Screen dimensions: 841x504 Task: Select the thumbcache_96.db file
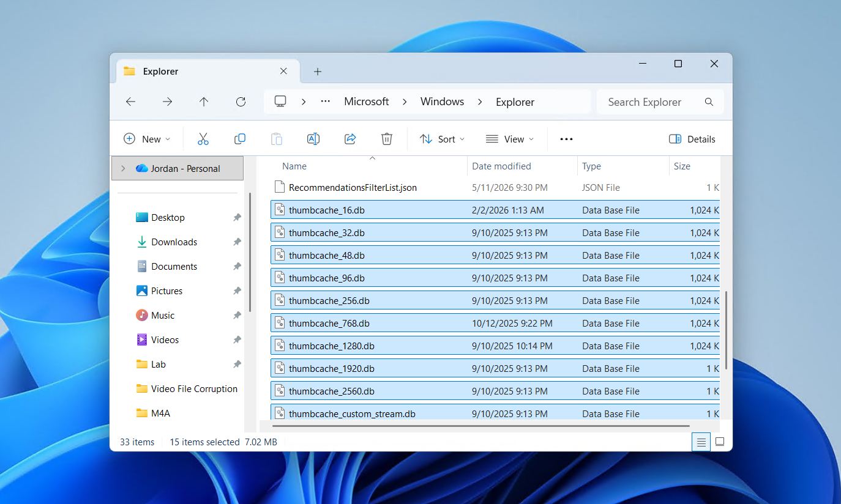[495, 278]
